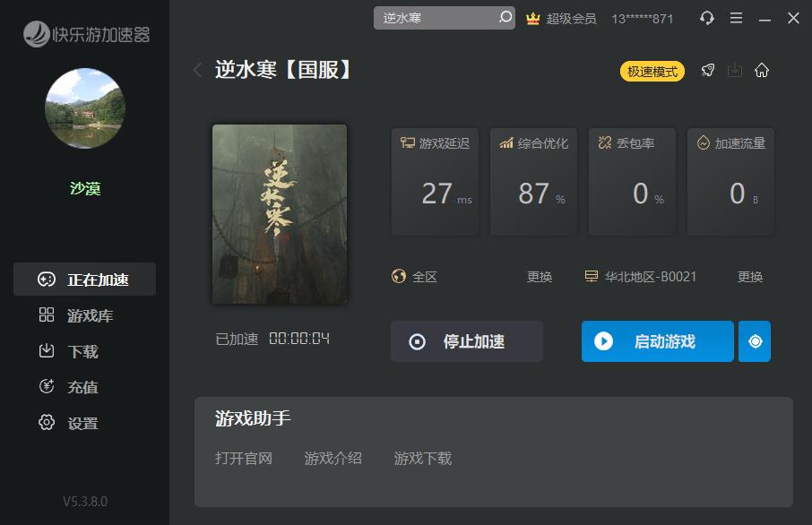Toggle the 极速模式 mode badge
812x525 pixels.
(652, 72)
